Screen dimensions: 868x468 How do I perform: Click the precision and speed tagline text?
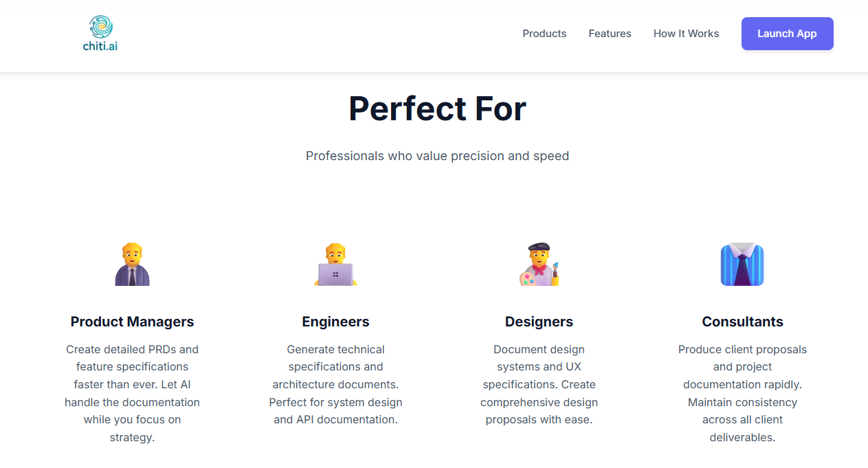click(x=438, y=155)
